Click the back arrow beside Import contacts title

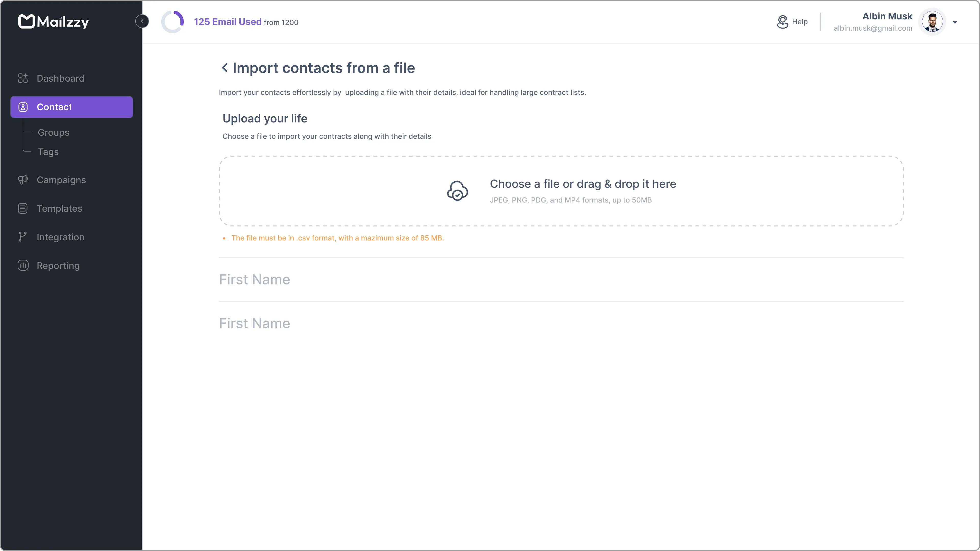(225, 68)
